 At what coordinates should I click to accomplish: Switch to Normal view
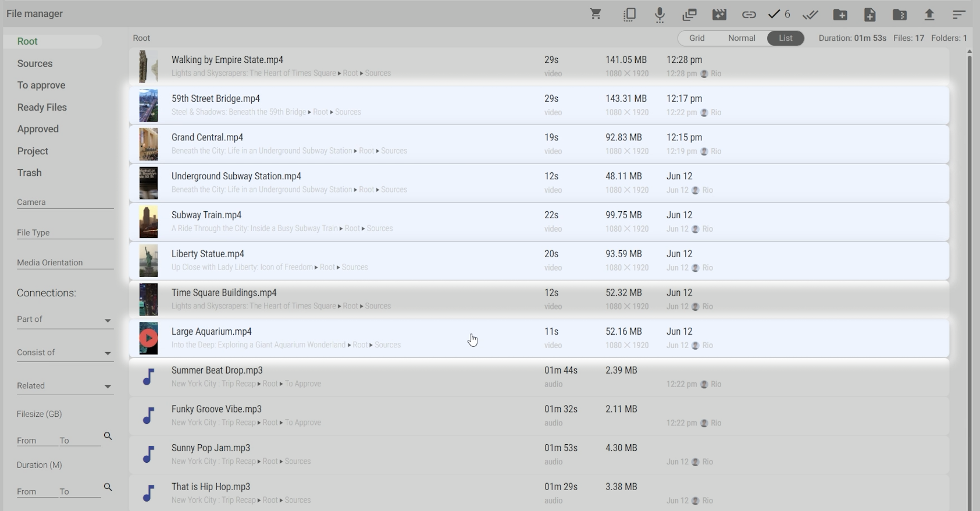tap(742, 38)
